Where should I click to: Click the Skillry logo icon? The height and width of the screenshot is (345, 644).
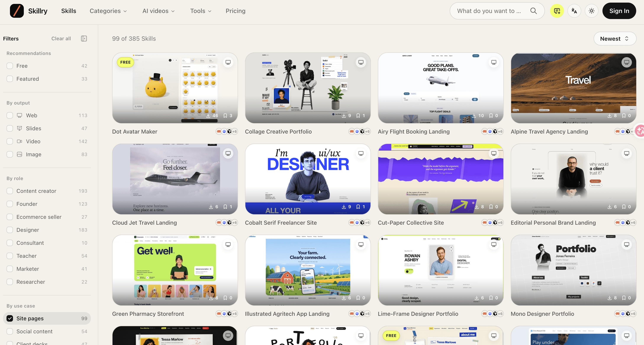click(x=17, y=11)
